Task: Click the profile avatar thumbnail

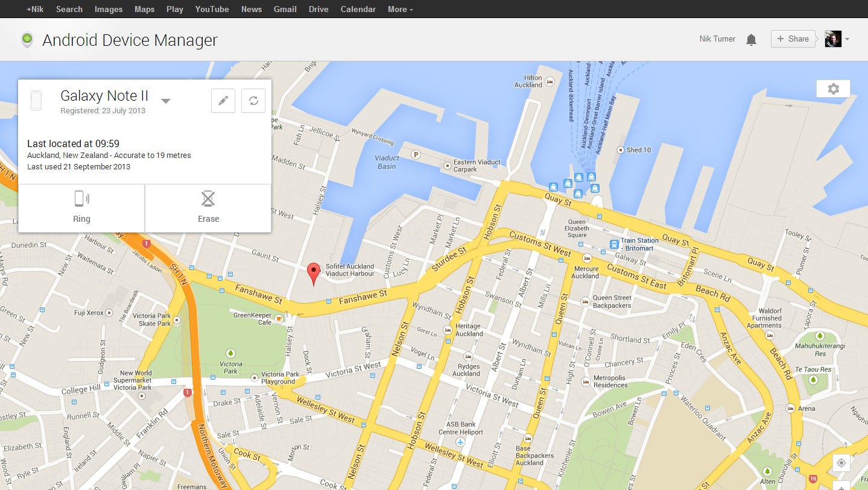Action: 832,39
